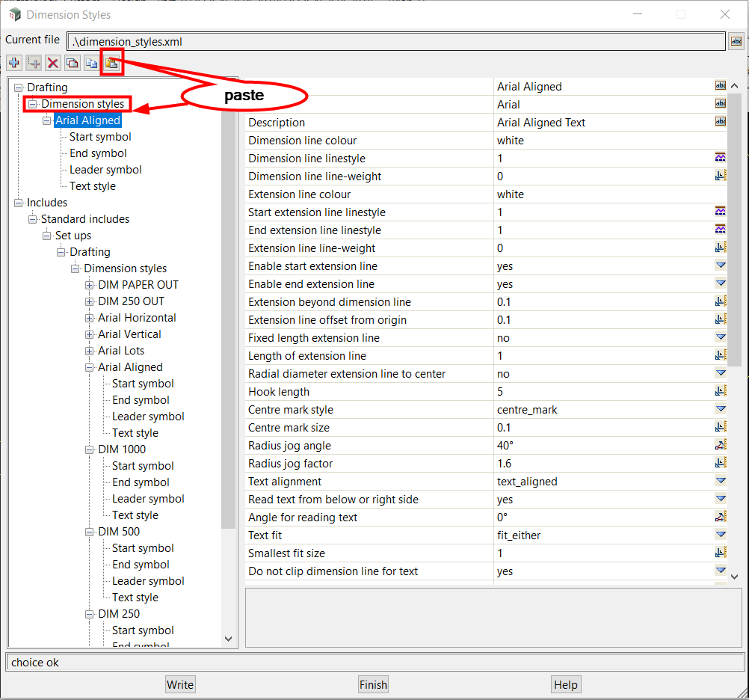Screen dimensions: 749x700
Task: Click the red X delete icon
Action: (x=52, y=64)
